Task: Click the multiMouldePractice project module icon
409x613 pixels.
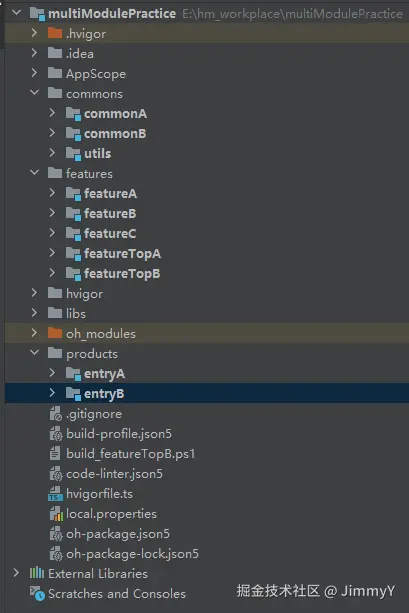Action: point(37,14)
